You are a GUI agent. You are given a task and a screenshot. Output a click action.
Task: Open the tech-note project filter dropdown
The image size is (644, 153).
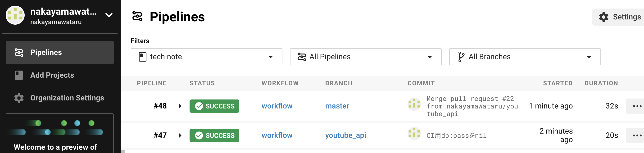(x=206, y=57)
